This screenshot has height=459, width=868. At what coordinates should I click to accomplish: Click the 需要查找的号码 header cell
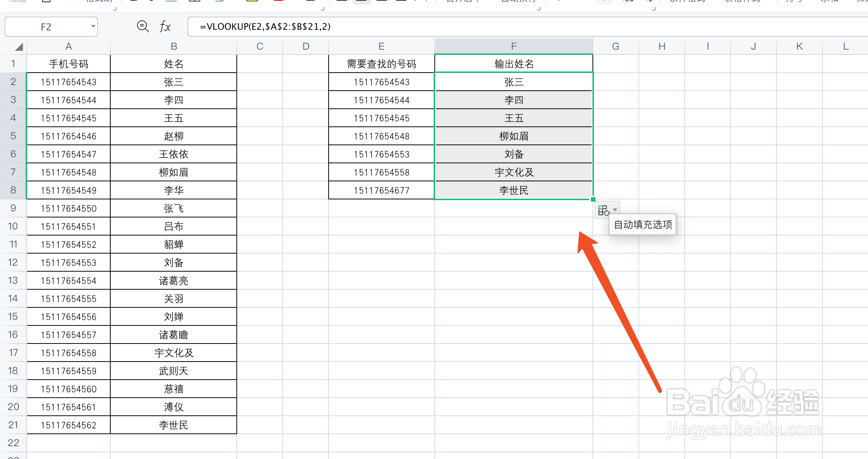click(381, 64)
